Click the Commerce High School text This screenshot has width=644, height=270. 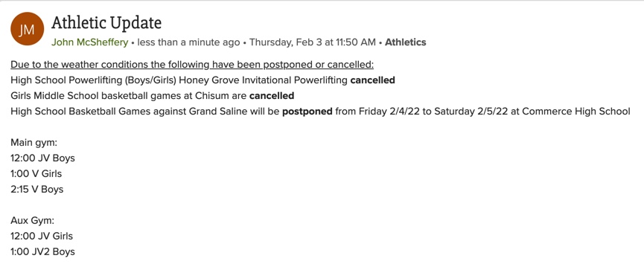(576, 112)
